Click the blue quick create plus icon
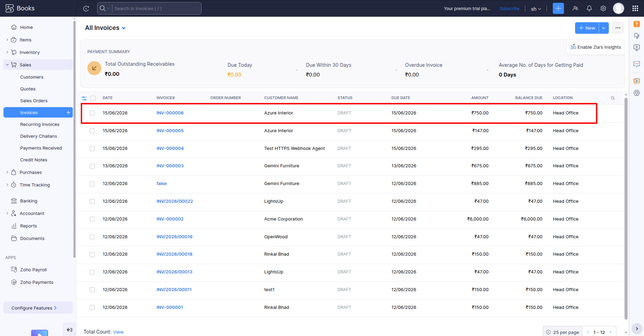Screen dimensions: 644x336 click(558, 8)
